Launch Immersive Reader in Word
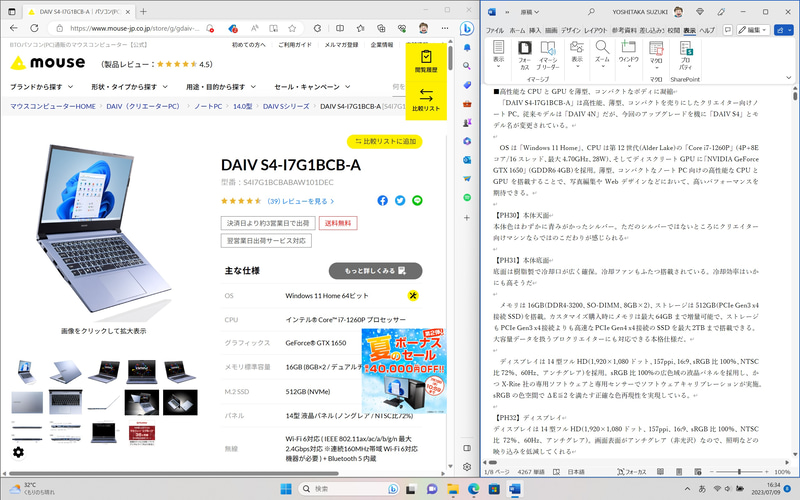Screen dimensions: 800x500 [548, 55]
